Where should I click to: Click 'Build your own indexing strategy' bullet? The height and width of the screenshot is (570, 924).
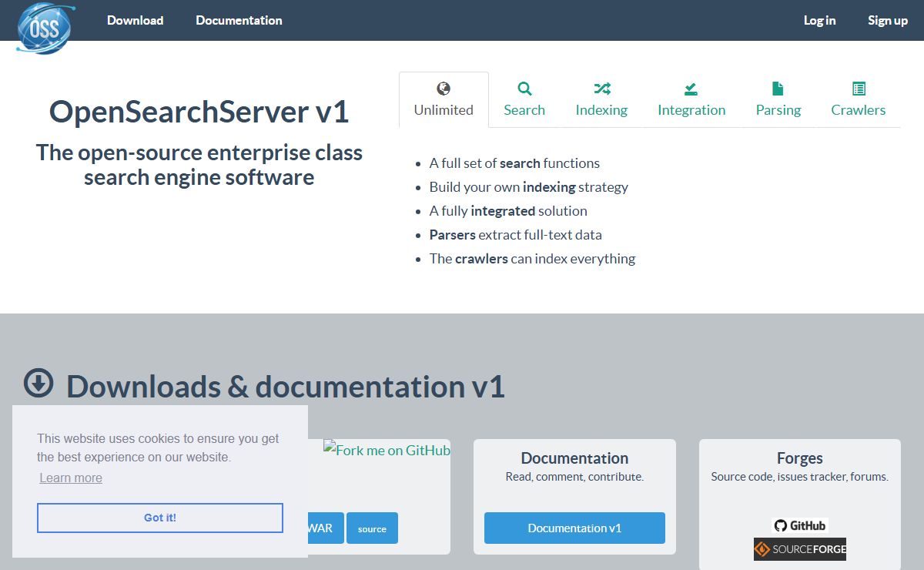coord(529,187)
